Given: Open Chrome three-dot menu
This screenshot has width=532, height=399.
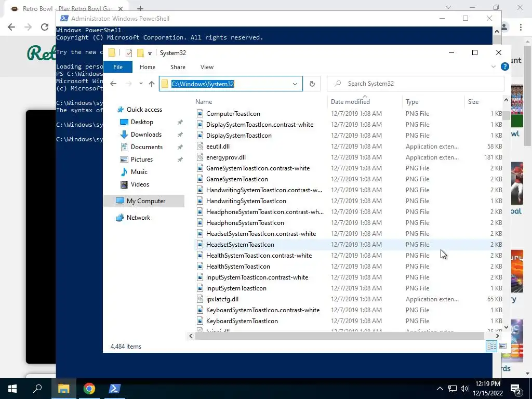Looking at the screenshot, I should [521, 27].
